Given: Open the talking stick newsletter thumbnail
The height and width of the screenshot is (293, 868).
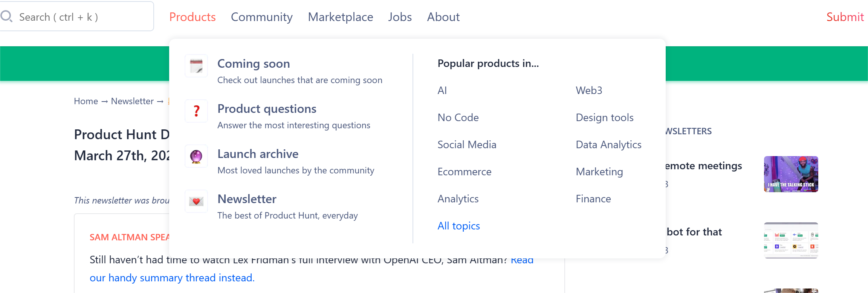Looking at the screenshot, I should [x=790, y=174].
